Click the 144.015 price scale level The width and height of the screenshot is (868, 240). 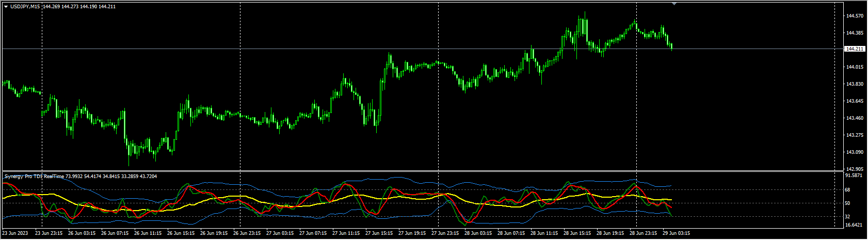pyautogui.click(x=855, y=67)
